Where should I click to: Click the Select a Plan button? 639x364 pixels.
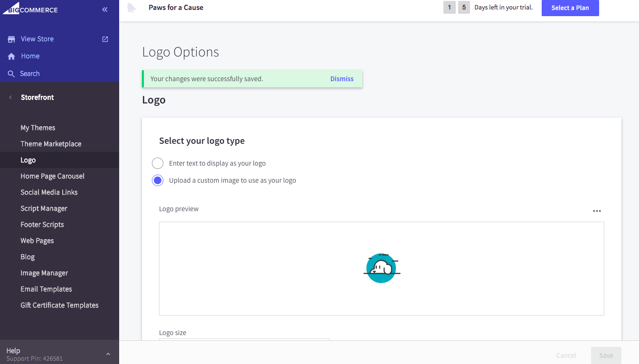[570, 8]
